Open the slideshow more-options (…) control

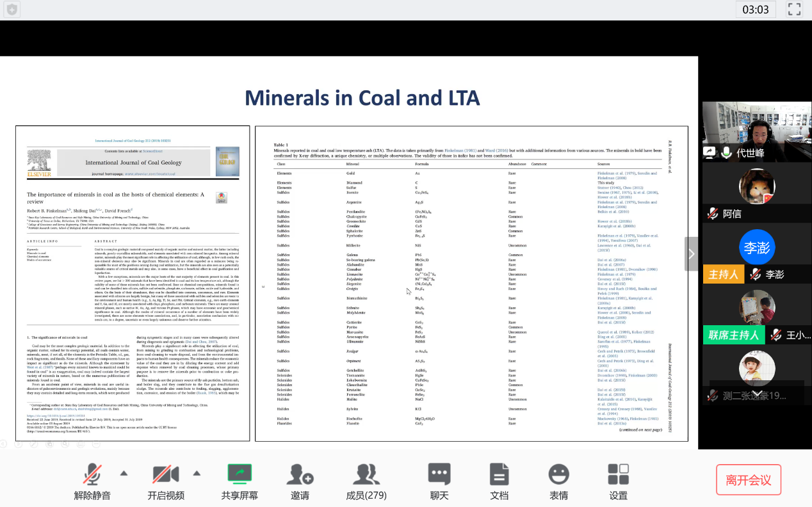pyautogui.click(x=95, y=444)
